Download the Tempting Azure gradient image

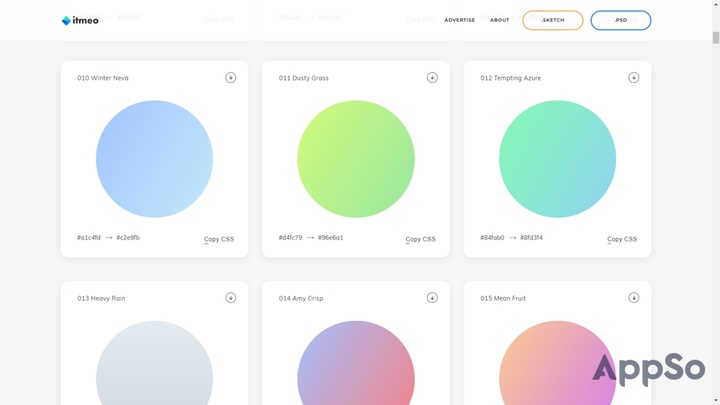[x=633, y=78]
